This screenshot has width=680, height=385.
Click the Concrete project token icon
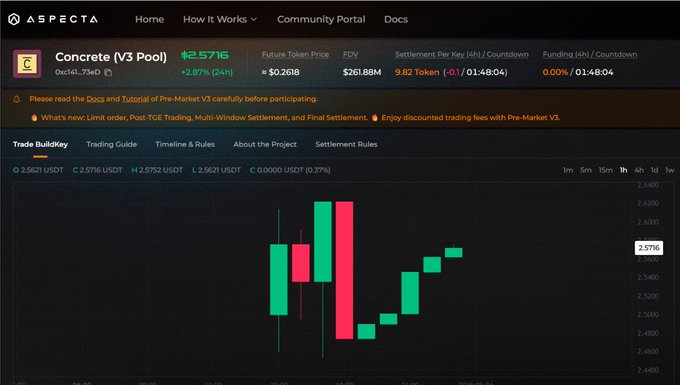click(x=27, y=64)
